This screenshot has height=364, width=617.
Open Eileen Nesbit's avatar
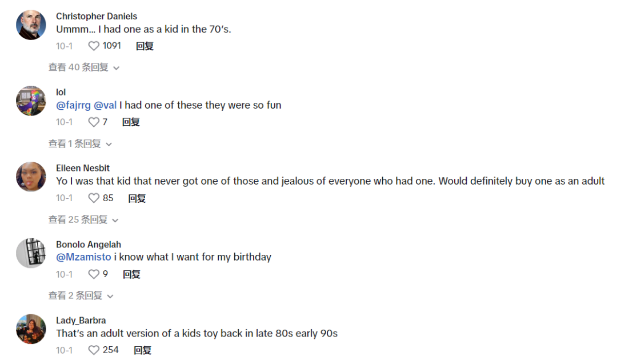31,177
